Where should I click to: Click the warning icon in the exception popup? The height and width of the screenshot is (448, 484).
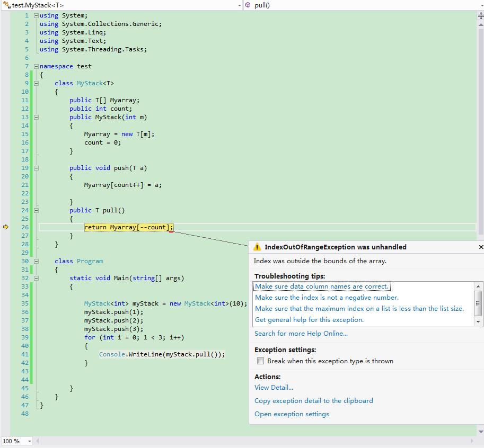click(x=257, y=247)
